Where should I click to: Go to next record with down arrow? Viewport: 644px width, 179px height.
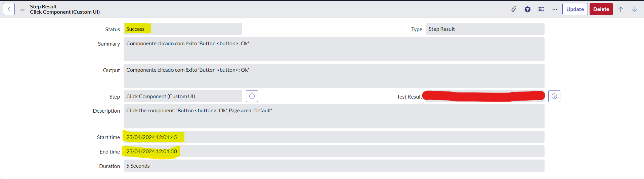tap(634, 9)
